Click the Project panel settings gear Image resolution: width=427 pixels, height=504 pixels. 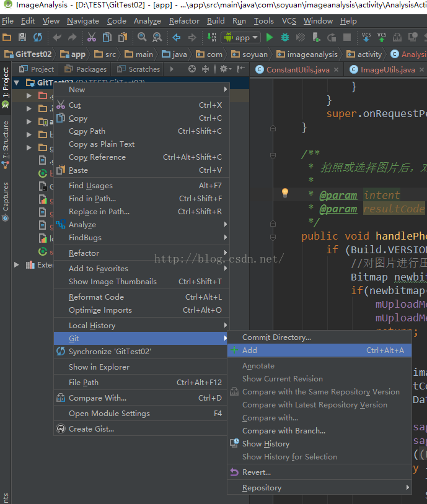click(x=225, y=69)
